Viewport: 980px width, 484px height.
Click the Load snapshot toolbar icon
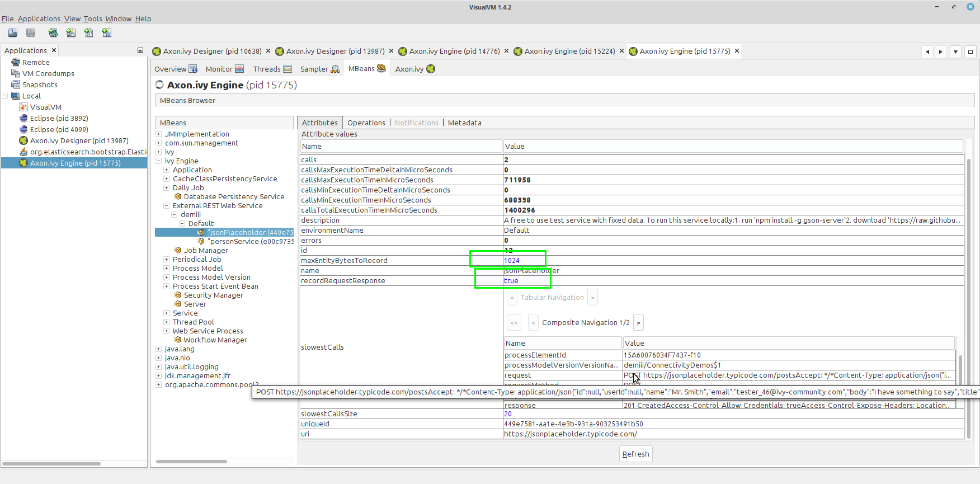(13, 33)
